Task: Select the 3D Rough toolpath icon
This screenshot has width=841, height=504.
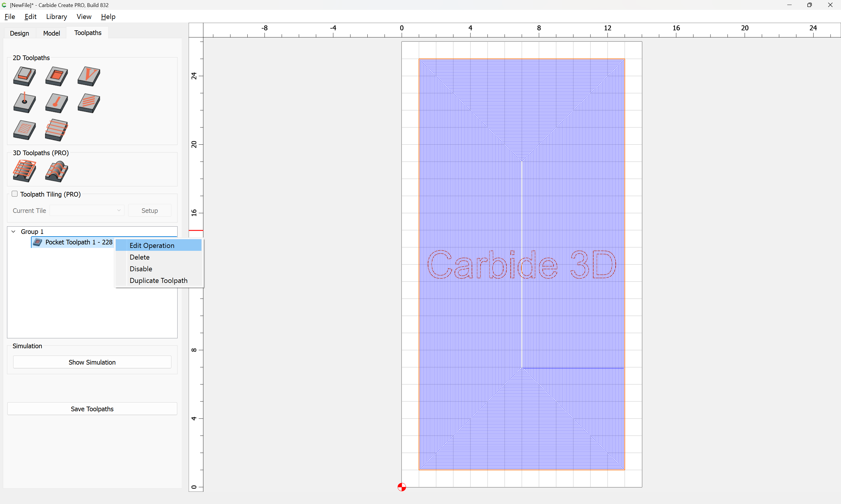Action: point(24,171)
